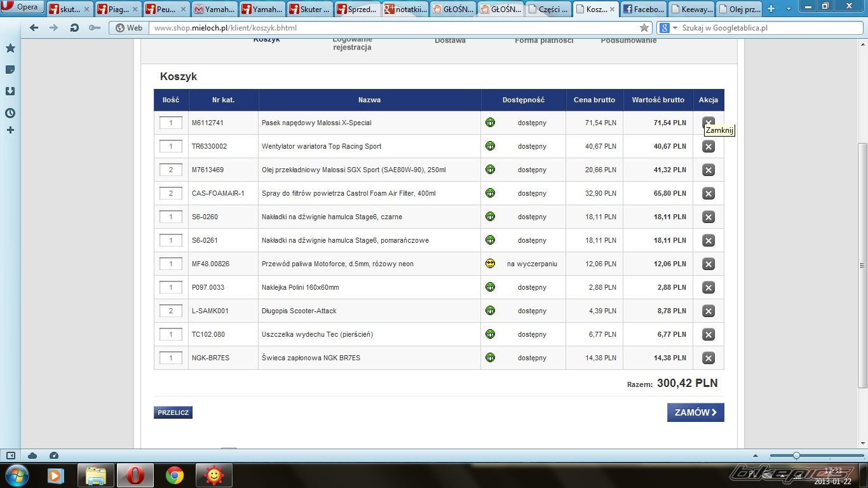
Task: Go forward with the arrow button
Action: click(54, 28)
